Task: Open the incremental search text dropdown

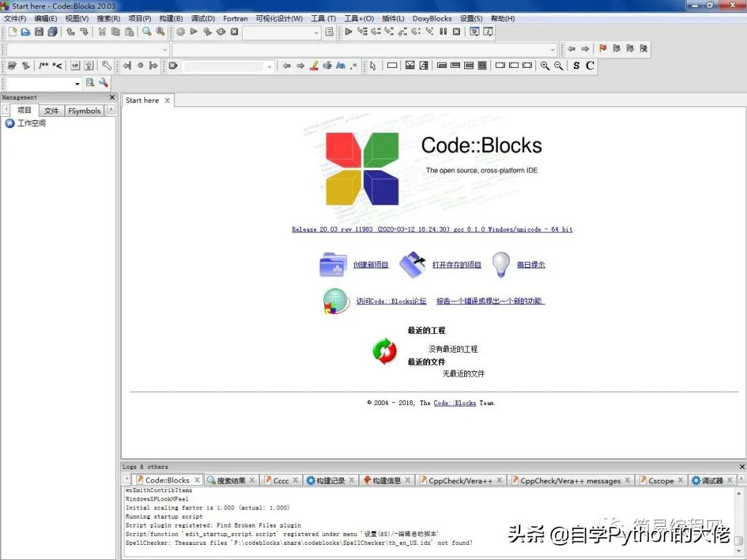Action: point(269,66)
